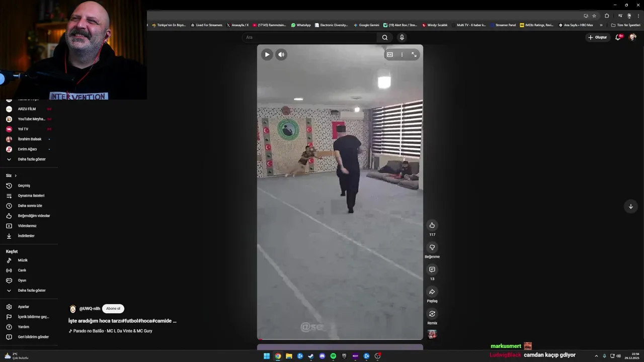Open the Streamer Panel bookmark
644x362 pixels.
[504, 25]
